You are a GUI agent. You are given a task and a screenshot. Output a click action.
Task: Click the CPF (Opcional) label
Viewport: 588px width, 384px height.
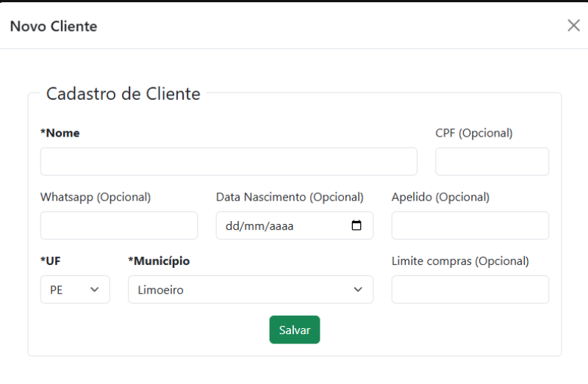pyautogui.click(x=474, y=133)
